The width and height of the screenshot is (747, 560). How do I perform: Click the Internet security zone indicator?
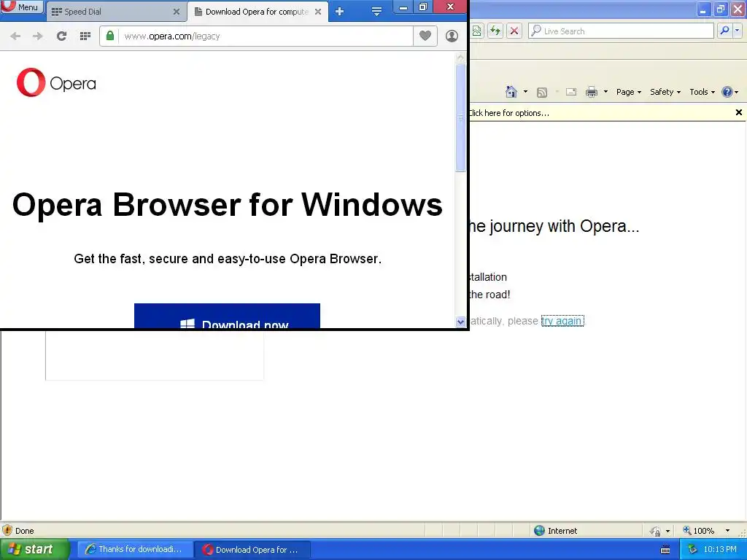[x=555, y=531]
